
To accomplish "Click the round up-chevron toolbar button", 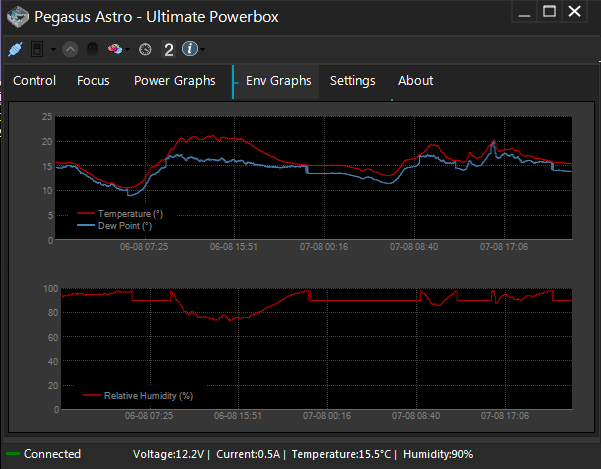I will pos(70,49).
